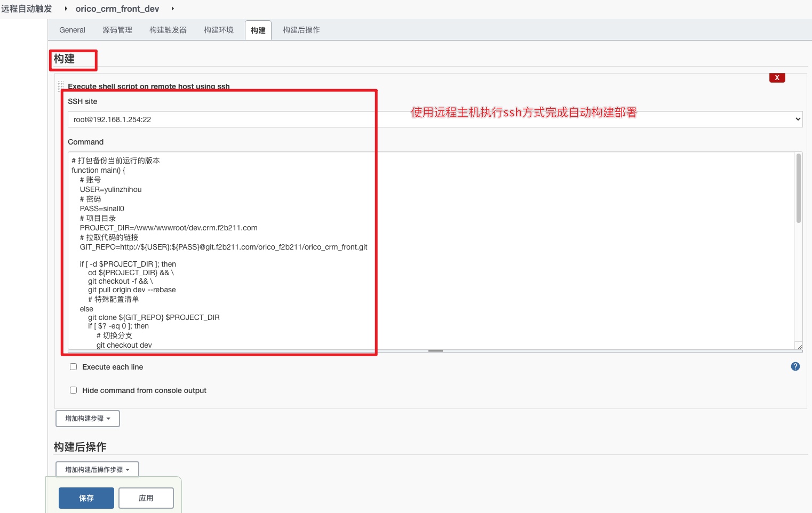Click the SSH site field label

point(83,101)
